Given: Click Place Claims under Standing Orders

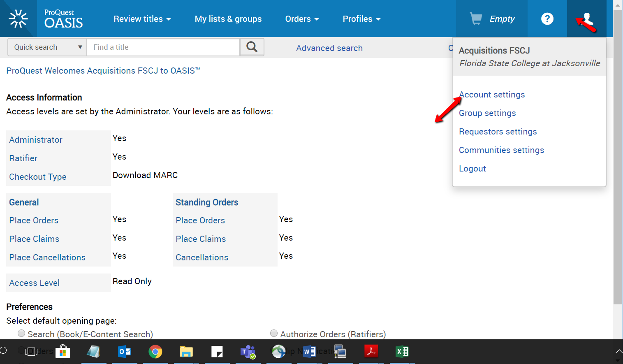Looking at the screenshot, I should click(201, 239).
